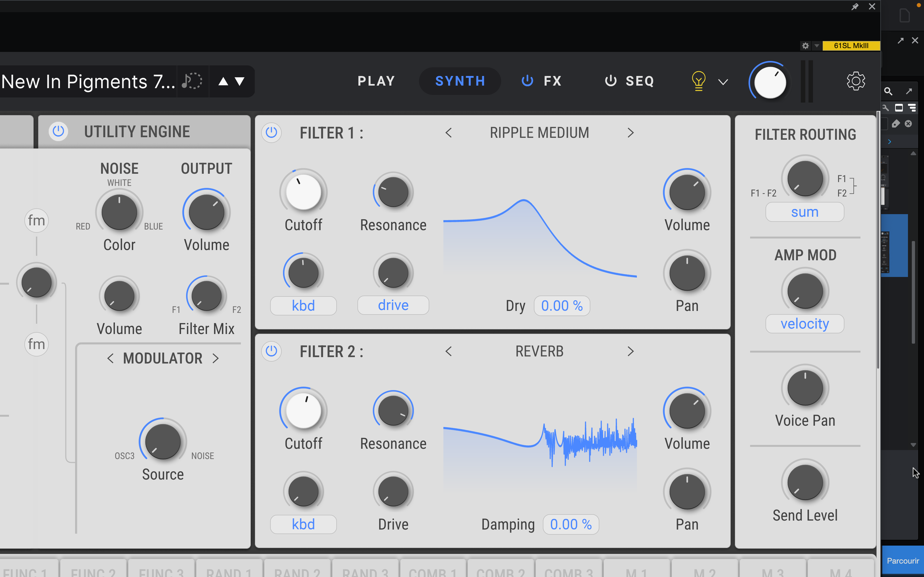Viewport: 924px width, 577px height.
Task: Switch to the next Filter 1 type after Ripple Medium
Action: point(630,133)
